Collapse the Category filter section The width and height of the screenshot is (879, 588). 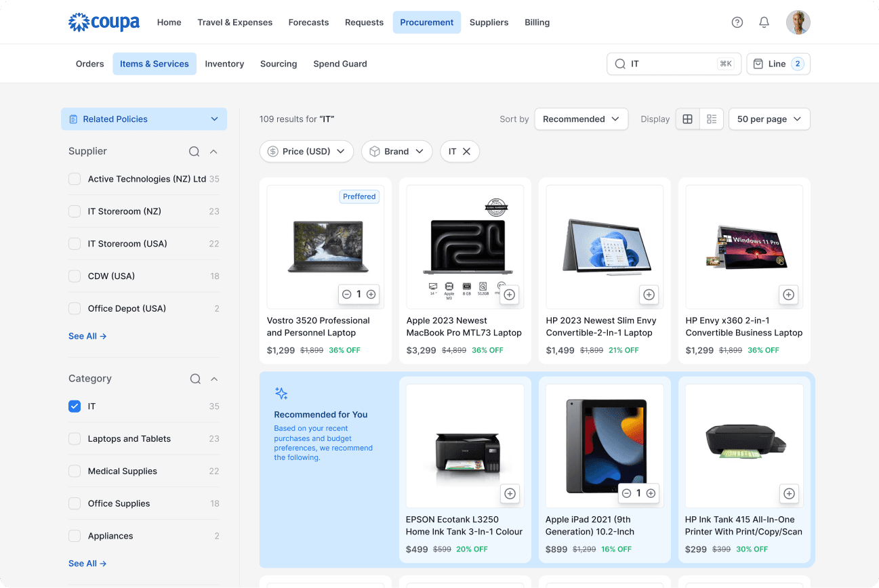click(214, 379)
